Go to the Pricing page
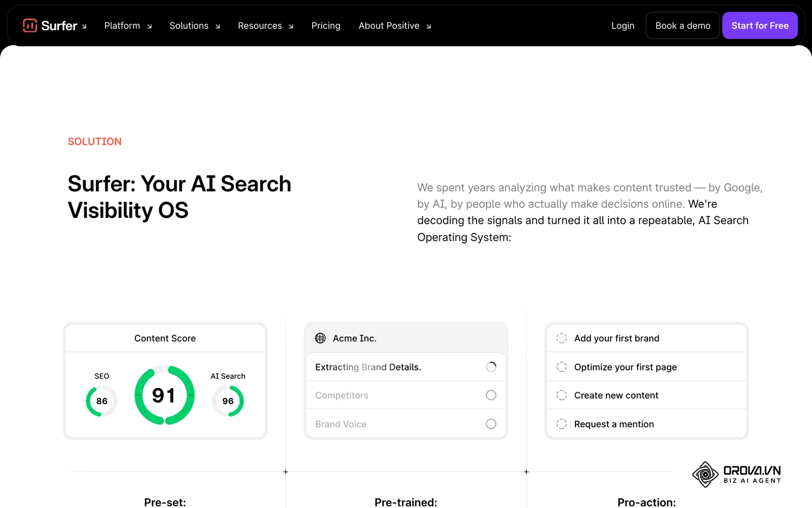 326,25
